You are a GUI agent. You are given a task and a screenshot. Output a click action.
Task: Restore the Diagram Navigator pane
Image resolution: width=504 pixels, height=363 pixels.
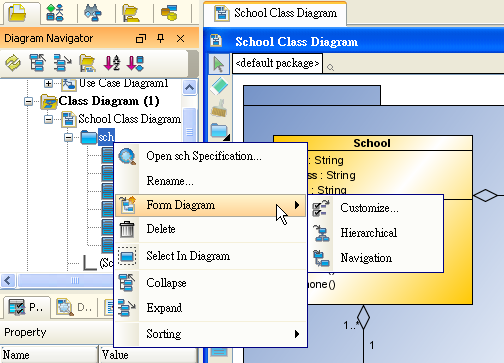(x=141, y=39)
